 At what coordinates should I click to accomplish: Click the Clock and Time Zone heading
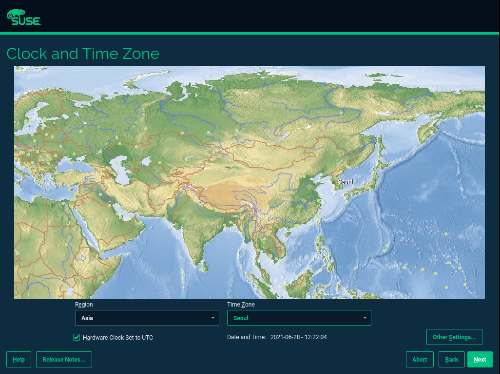point(83,54)
